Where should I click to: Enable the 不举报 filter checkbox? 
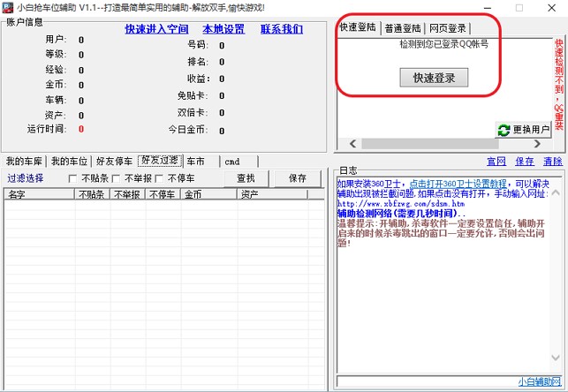116,178
